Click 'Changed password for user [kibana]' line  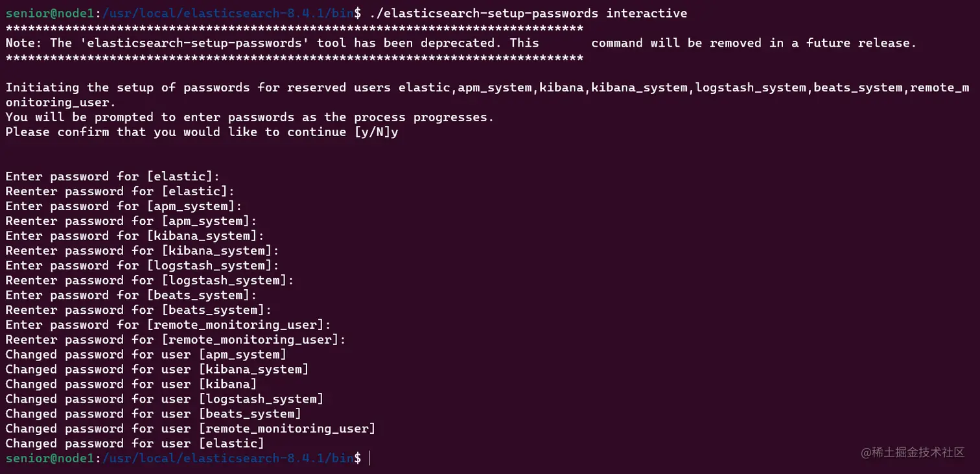pos(131,384)
